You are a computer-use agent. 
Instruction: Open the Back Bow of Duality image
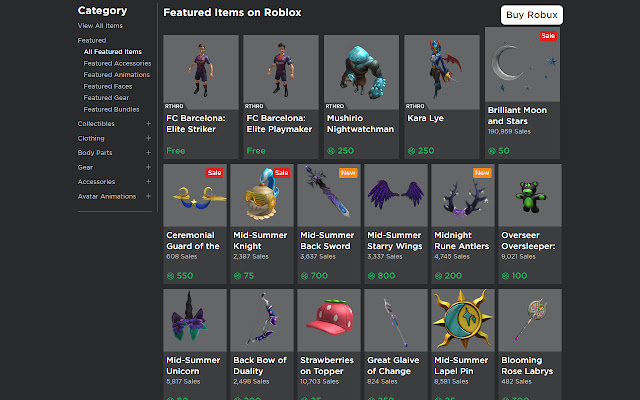tap(261, 320)
